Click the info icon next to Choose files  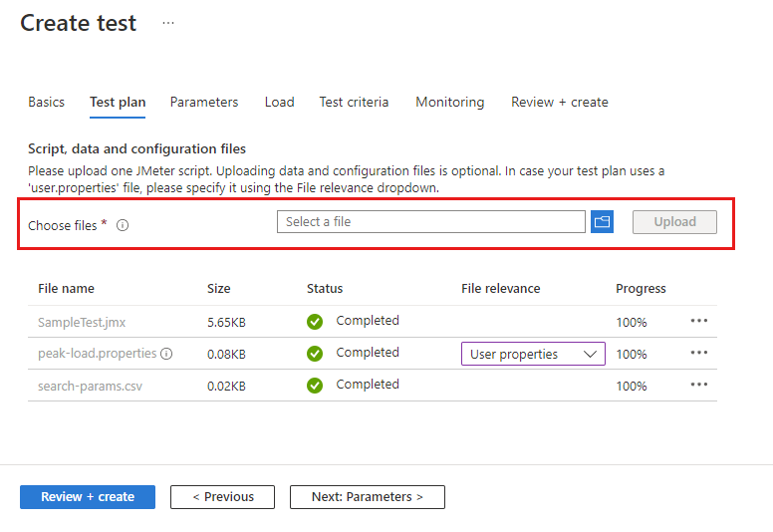coord(123,225)
